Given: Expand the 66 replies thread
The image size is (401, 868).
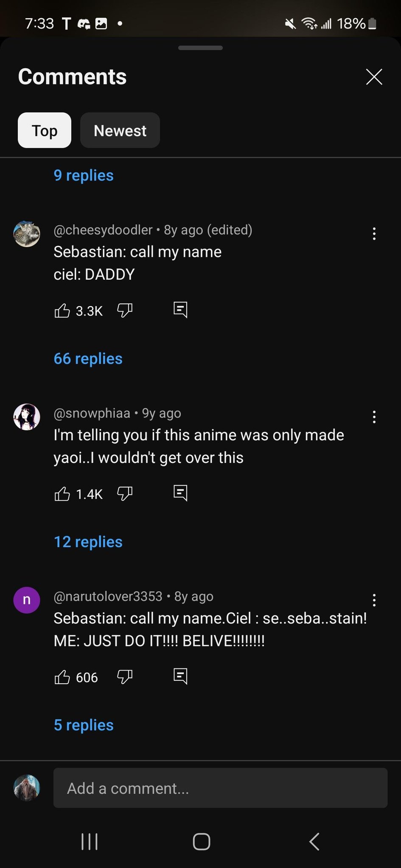Looking at the screenshot, I should coord(88,359).
